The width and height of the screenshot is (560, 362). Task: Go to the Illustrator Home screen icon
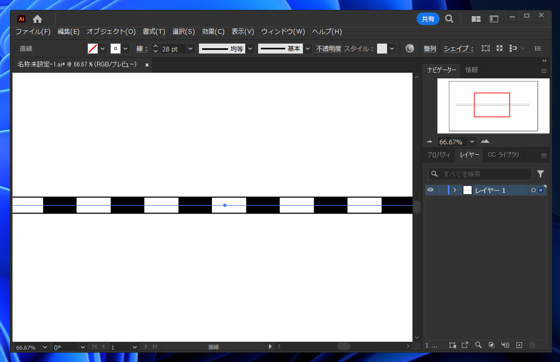tap(37, 19)
